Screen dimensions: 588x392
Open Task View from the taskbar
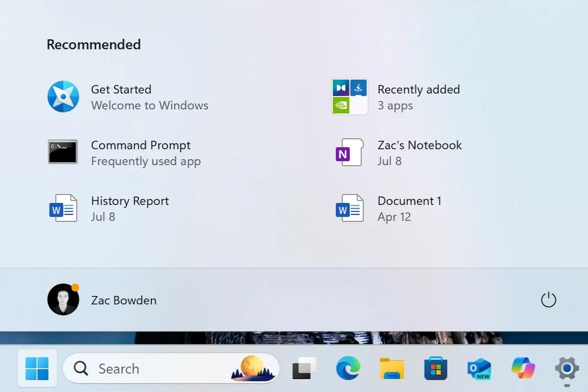tap(304, 368)
